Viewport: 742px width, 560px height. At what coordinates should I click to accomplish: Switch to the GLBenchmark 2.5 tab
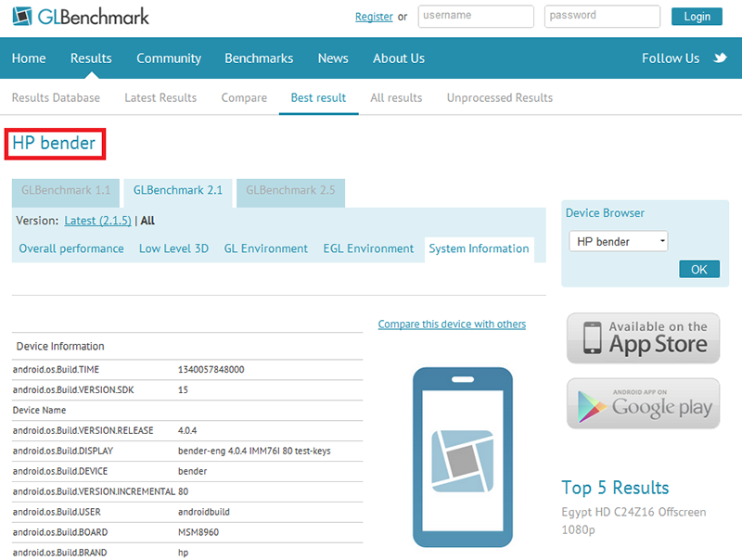point(290,191)
